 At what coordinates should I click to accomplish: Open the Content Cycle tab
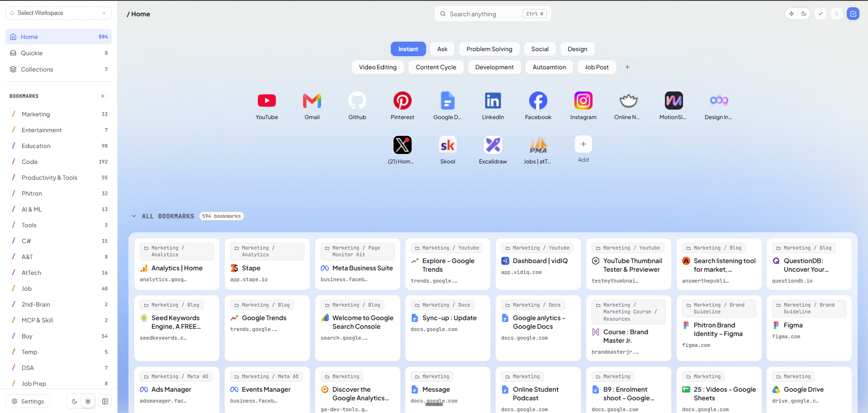[436, 67]
